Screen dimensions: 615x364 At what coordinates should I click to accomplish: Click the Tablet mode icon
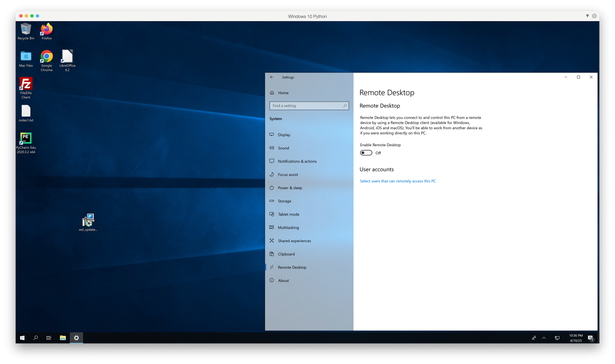point(272,214)
